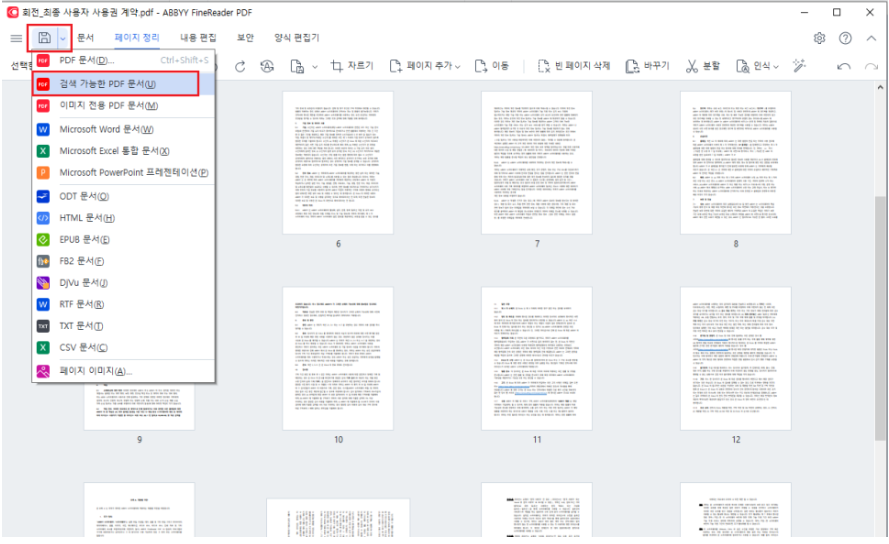Select HTML 문서(H) format
Viewport: 889px width, 544px height.
point(123,218)
